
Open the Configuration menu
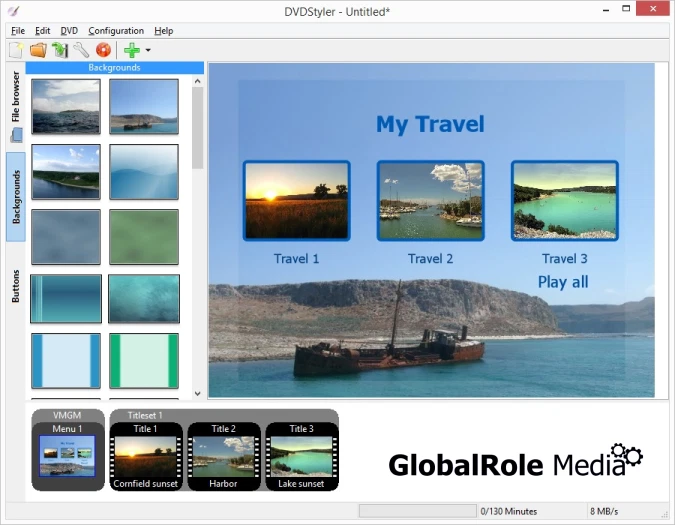click(x=116, y=31)
